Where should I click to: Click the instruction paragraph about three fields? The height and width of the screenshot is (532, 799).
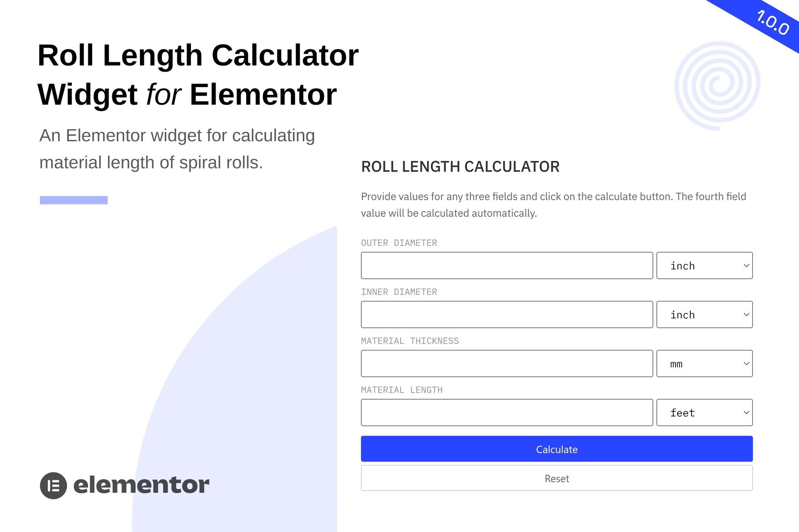[x=553, y=204]
